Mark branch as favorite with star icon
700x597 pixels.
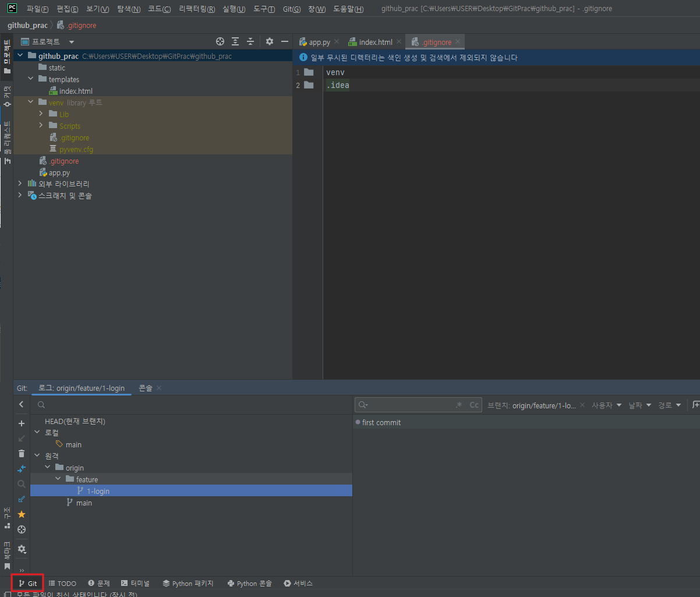(22, 514)
